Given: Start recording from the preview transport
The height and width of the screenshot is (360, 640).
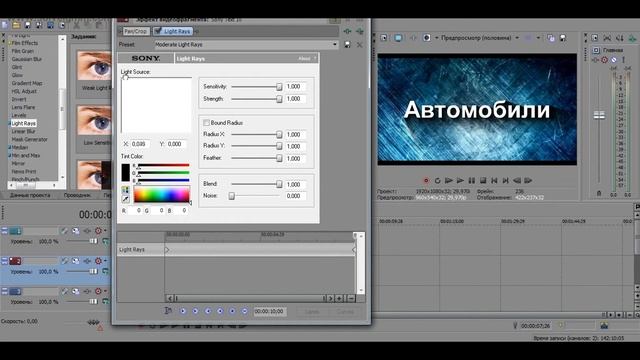Looking at the screenshot, I should click(426, 180).
